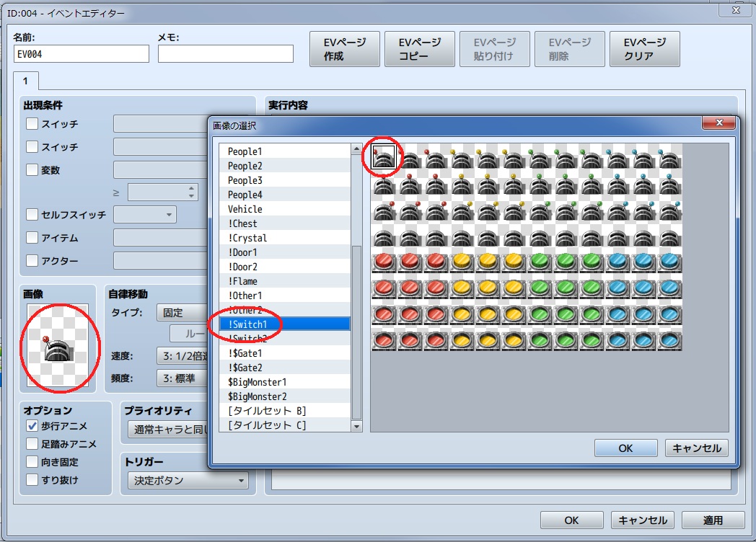Click the EVページクリア button

[645, 49]
